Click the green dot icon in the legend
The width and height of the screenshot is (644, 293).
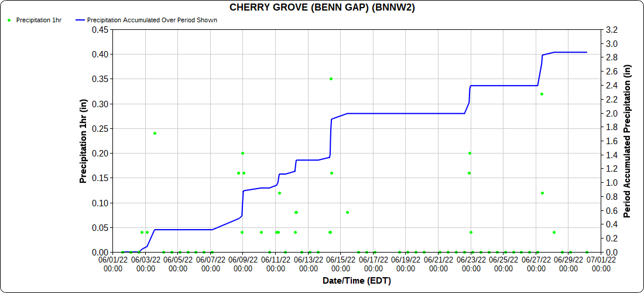click(9, 20)
